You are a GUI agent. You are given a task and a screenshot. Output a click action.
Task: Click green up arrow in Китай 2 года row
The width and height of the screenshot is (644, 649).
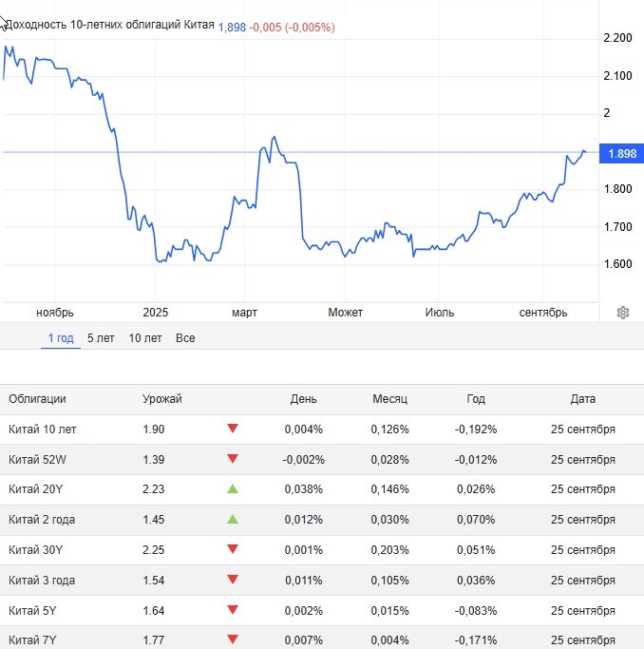coord(233,520)
